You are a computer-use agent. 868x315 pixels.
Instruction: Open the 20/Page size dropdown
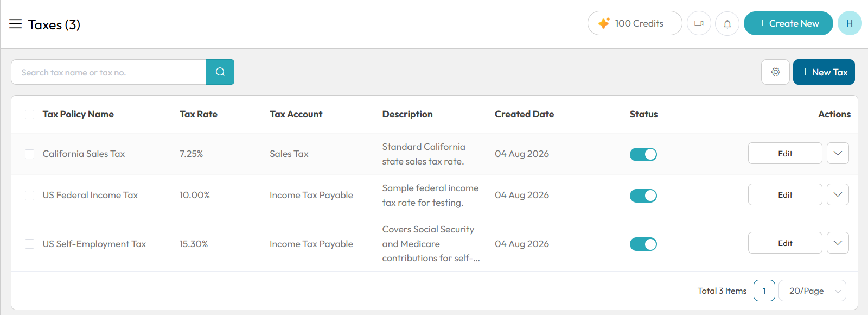[812, 291]
